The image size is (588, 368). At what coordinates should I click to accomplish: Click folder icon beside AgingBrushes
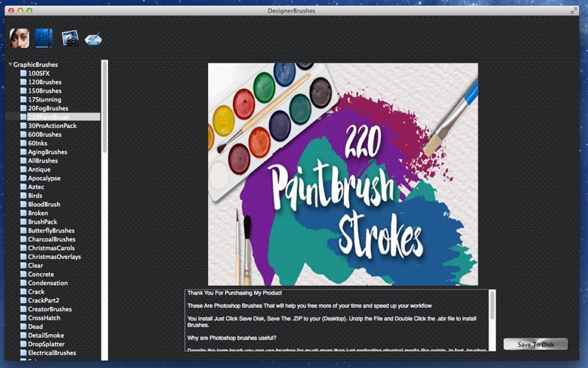click(x=24, y=152)
